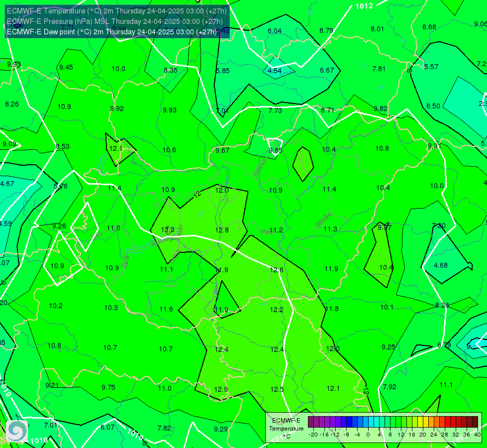Click the 9.87 temperature value
The height and width of the screenshot is (448, 487).
click(385, 227)
